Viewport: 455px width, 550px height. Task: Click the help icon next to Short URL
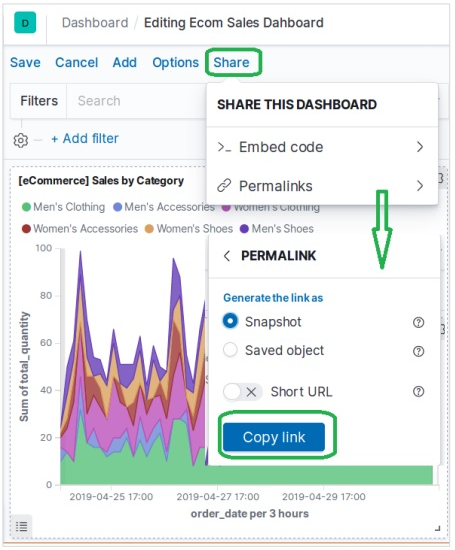click(x=418, y=391)
